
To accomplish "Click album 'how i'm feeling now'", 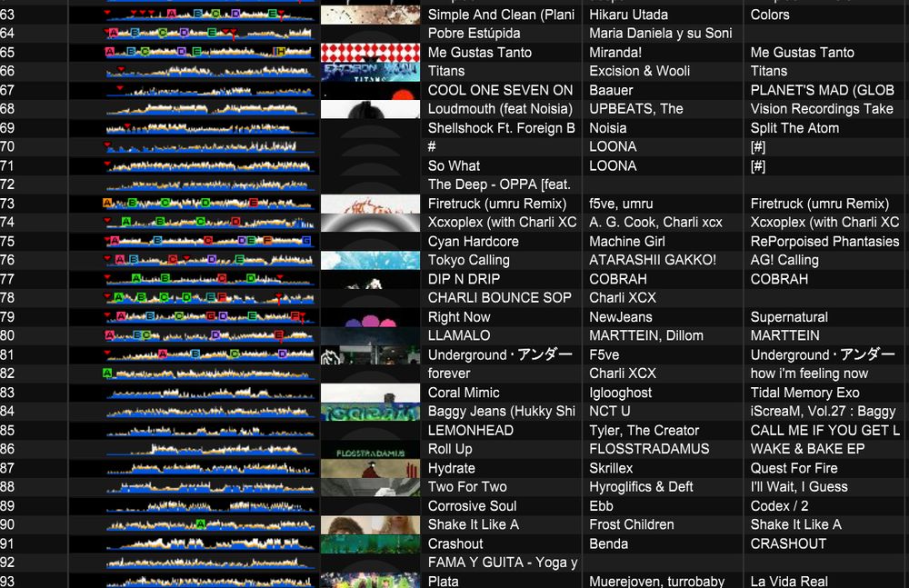I will click(x=809, y=374).
